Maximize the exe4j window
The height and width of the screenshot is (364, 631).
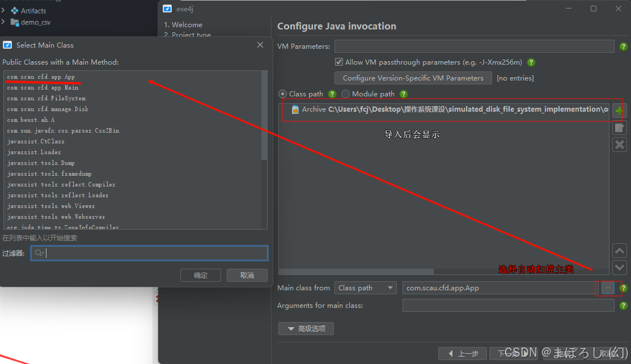(593, 9)
